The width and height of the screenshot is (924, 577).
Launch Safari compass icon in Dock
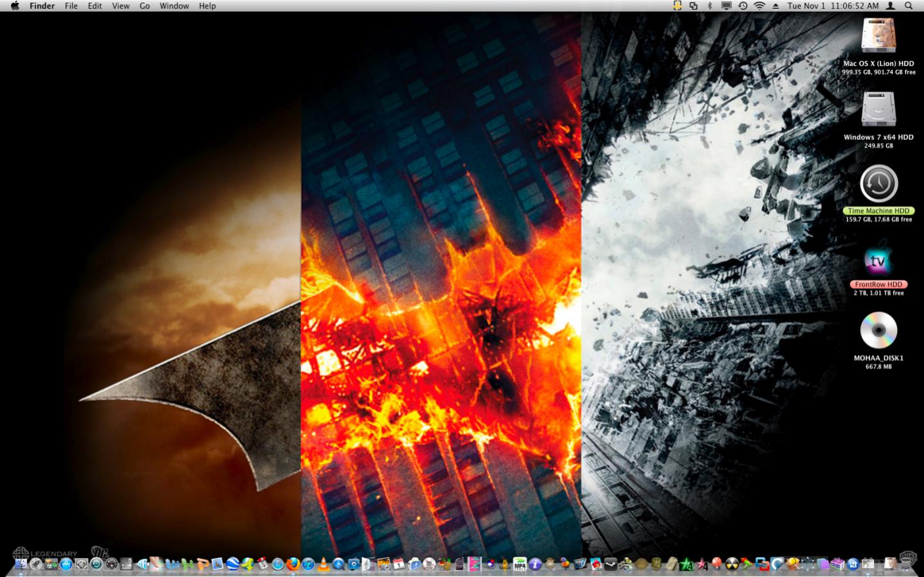click(277, 564)
